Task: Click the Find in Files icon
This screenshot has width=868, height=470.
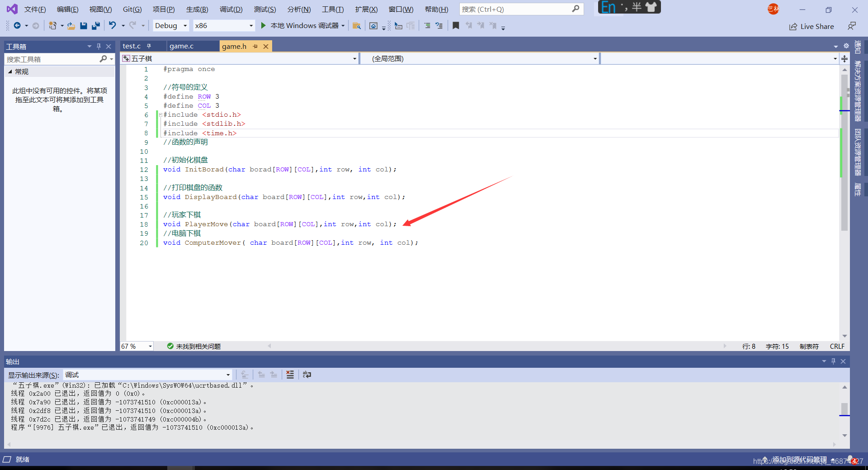Action: point(356,26)
